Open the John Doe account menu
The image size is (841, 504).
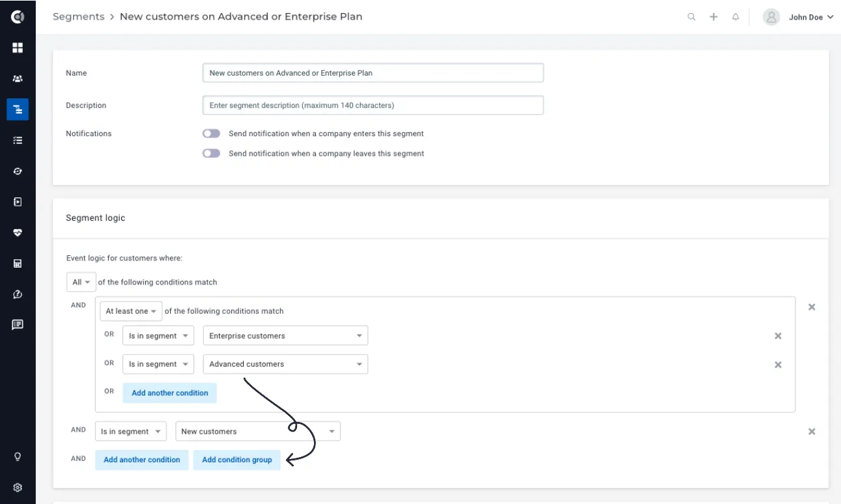pos(811,18)
